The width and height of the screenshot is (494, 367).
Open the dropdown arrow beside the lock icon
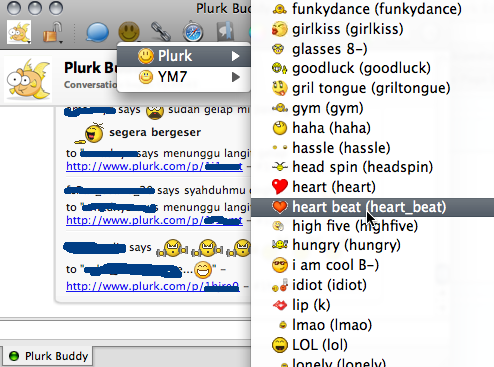(x=61, y=42)
